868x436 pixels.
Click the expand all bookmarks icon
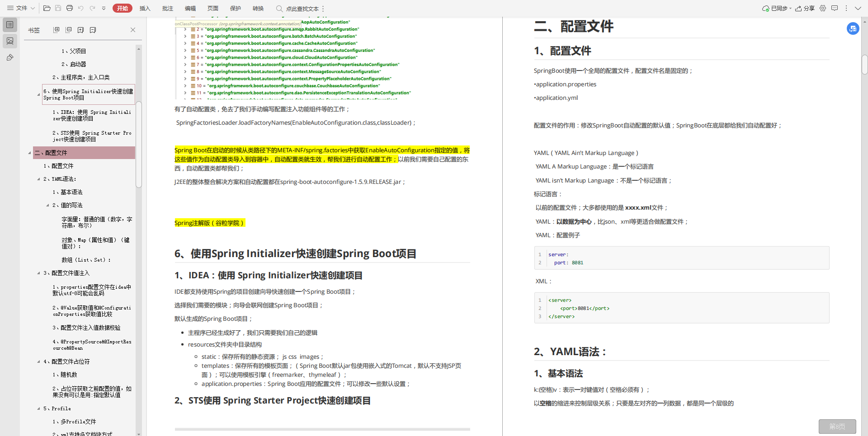coord(56,30)
